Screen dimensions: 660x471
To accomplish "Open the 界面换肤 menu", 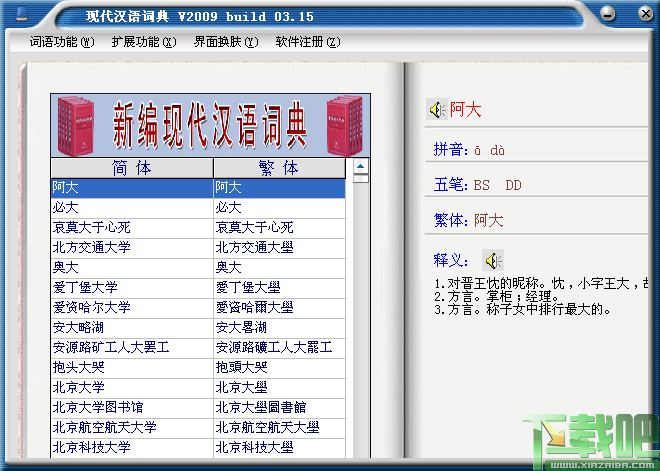I will pos(226,42).
